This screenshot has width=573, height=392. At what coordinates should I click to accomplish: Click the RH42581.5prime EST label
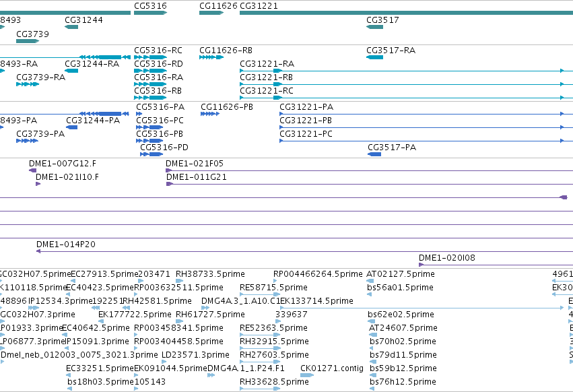pyautogui.click(x=157, y=301)
